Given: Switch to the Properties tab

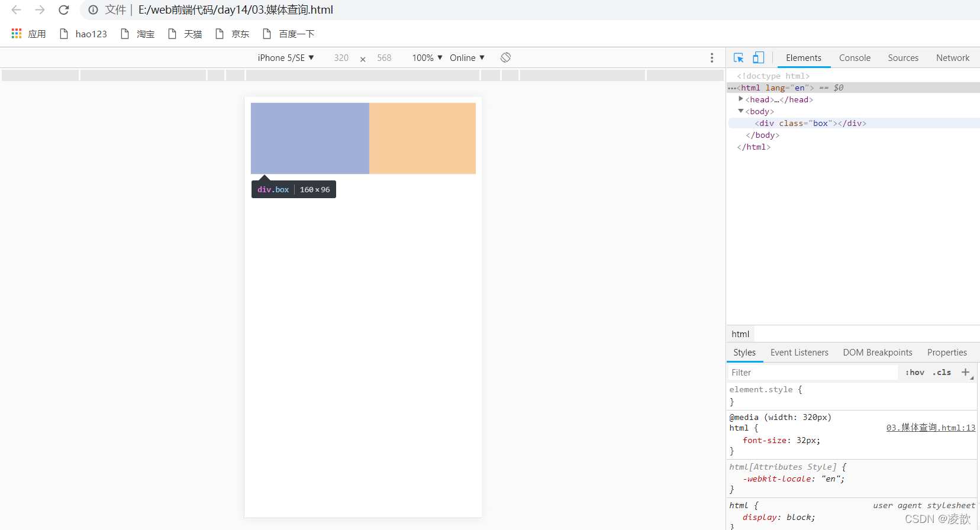Looking at the screenshot, I should pos(947,352).
